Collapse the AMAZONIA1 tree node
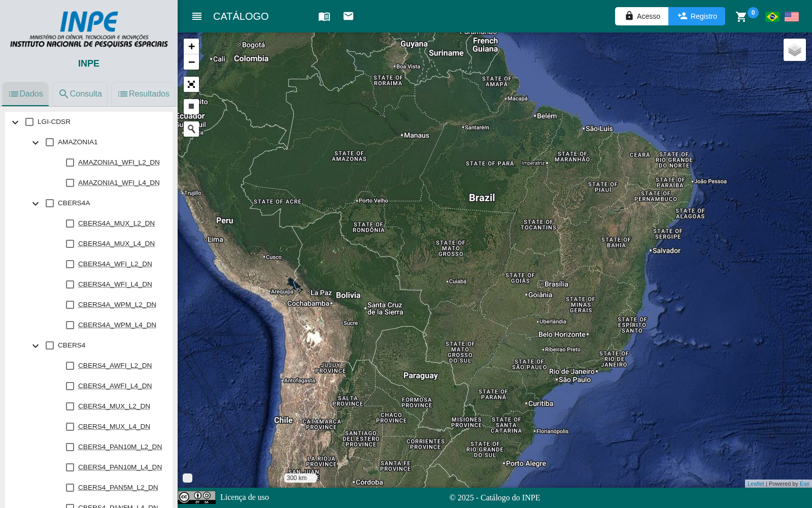Image resolution: width=812 pixels, height=508 pixels. pyautogui.click(x=36, y=143)
